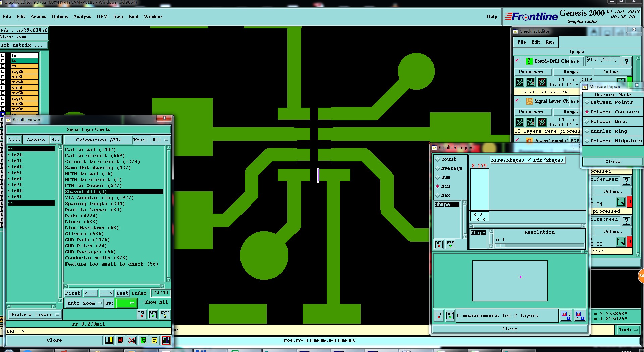This screenshot has width=644, height=352.
Task: Select the Shaved SMD (8) category
Action: point(114,192)
